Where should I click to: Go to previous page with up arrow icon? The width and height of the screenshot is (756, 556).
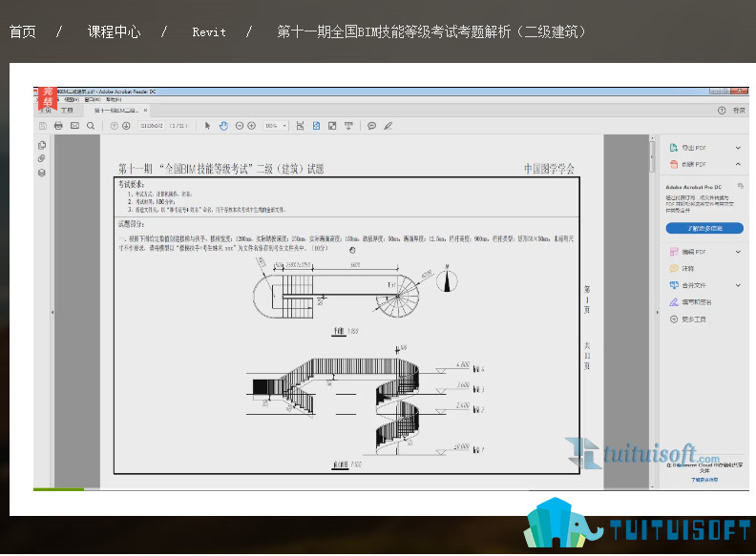pos(115,126)
